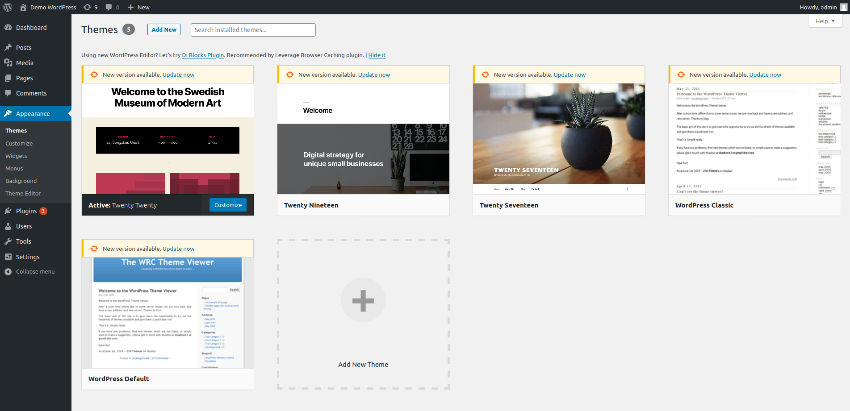This screenshot has width=850, height=411.
Task: Click the Appearance paintbrush icon
Action: click(8, 114)
